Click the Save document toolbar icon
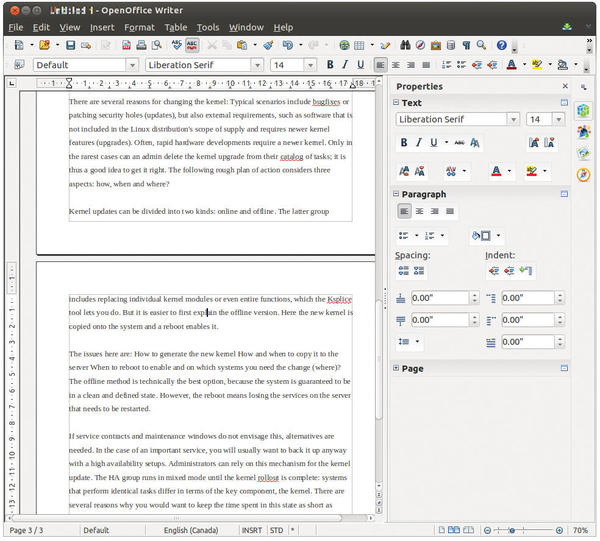Screen dimensions: 600x541 [70, 45]
